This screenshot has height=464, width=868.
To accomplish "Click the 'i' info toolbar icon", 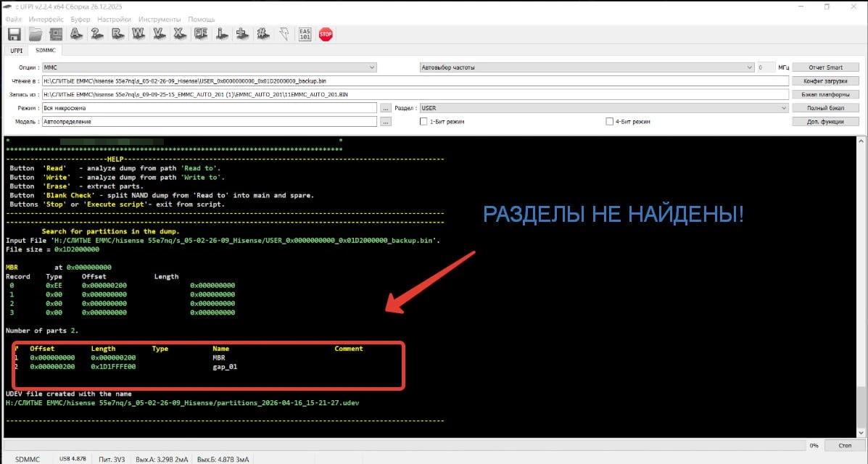I will 222,34.
